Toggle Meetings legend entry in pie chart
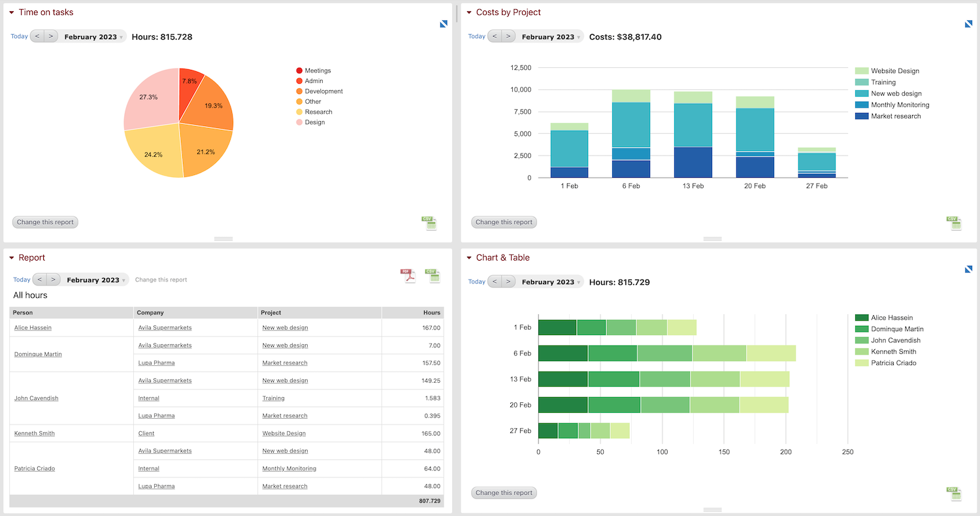 coord(318,71)
